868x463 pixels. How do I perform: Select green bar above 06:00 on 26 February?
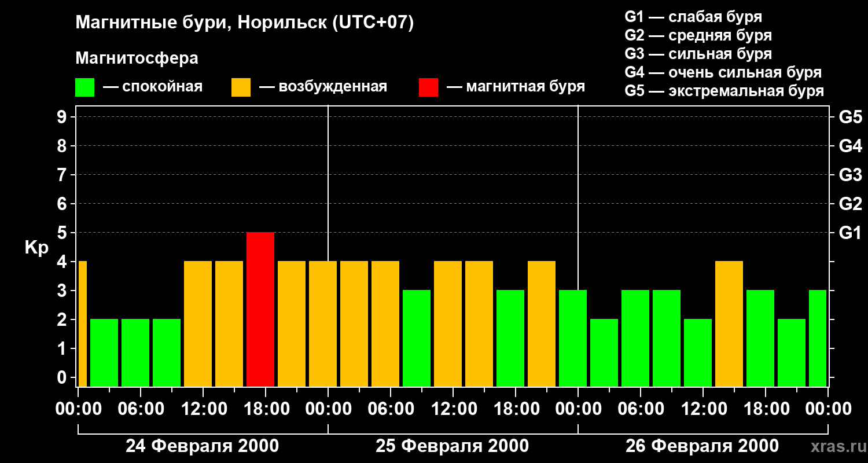(x=635, y=338)
